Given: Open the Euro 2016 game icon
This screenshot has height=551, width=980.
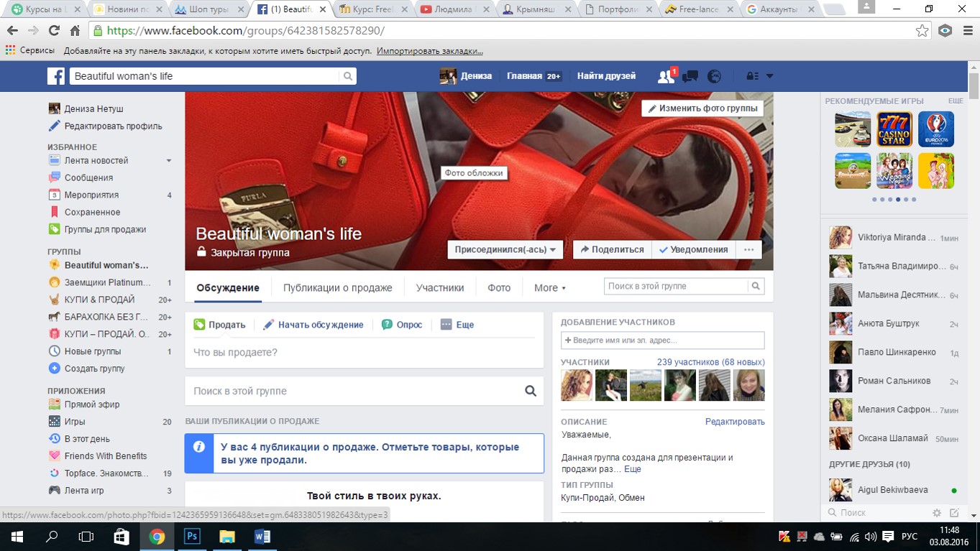Looking at the screenshot, I should (x=936, y=129).
